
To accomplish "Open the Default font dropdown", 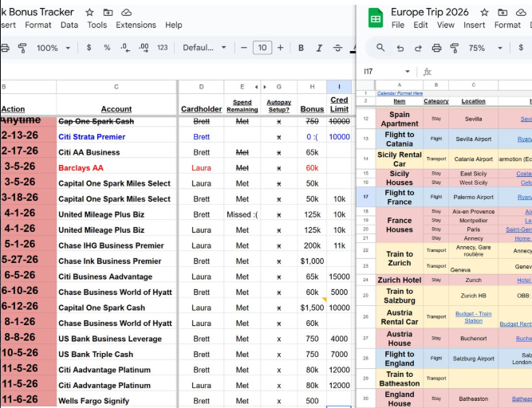I will (204, 48).
